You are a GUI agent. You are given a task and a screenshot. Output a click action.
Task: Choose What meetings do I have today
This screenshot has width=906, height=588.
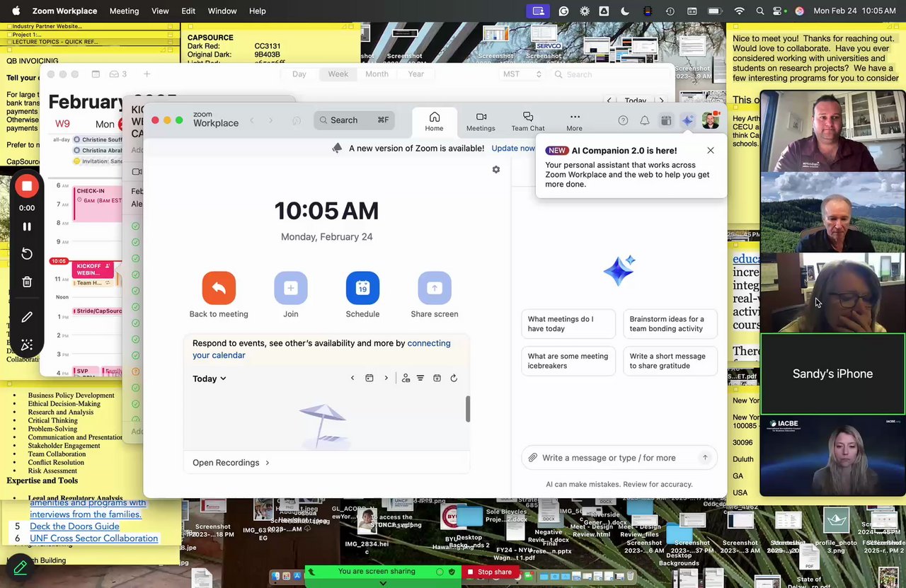568,324
